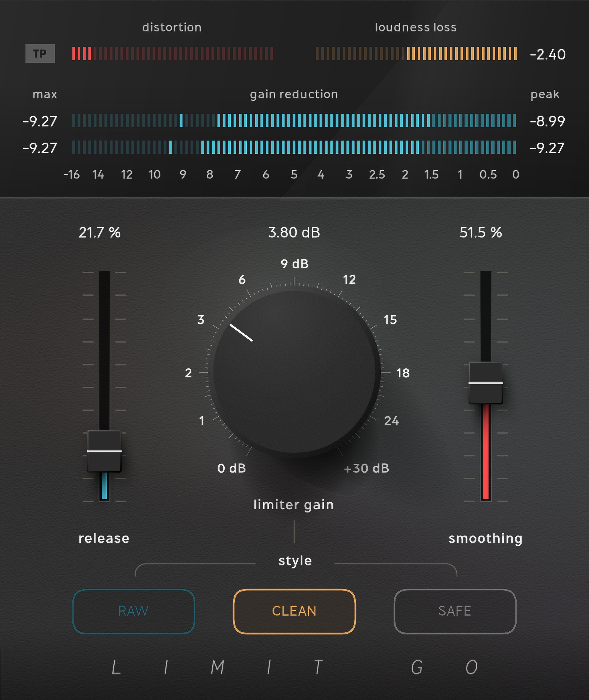Click the 9 dB mark on the knob scale
The width and height of the screenshot is (589, 700).
(x=295, y=264)
